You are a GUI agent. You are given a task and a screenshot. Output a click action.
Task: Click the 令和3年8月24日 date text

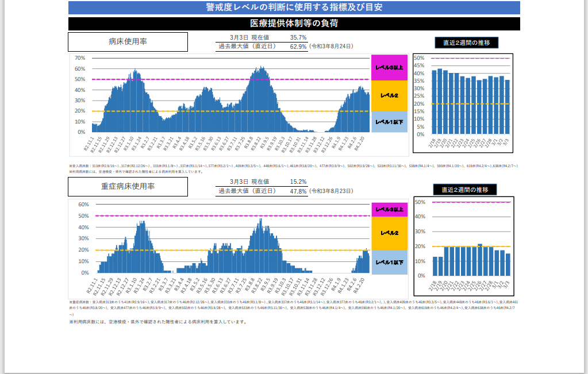(x=331, y=46)
